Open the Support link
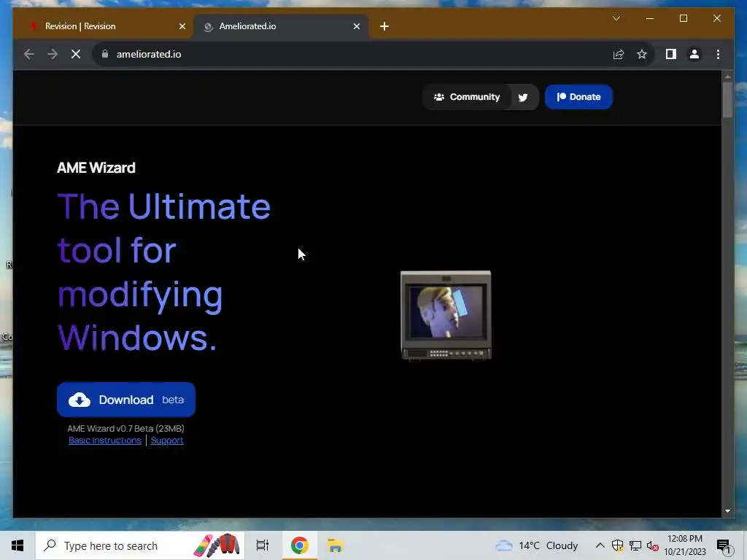Screen dimensions: 747x560 (167, 440)
